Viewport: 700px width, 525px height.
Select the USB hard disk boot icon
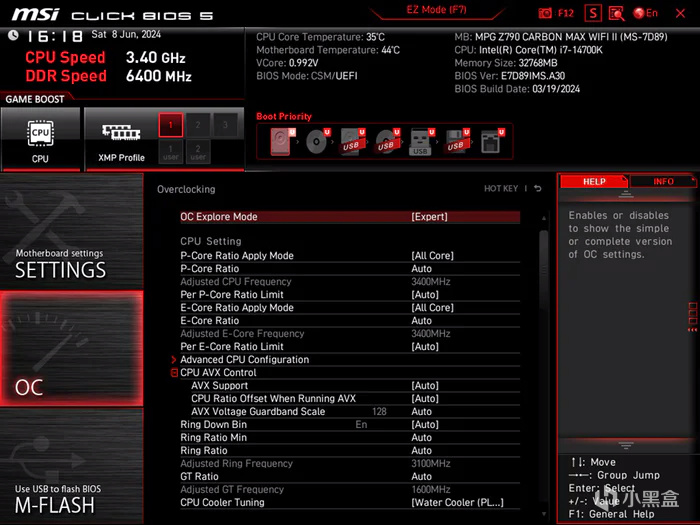coord(352,142)
